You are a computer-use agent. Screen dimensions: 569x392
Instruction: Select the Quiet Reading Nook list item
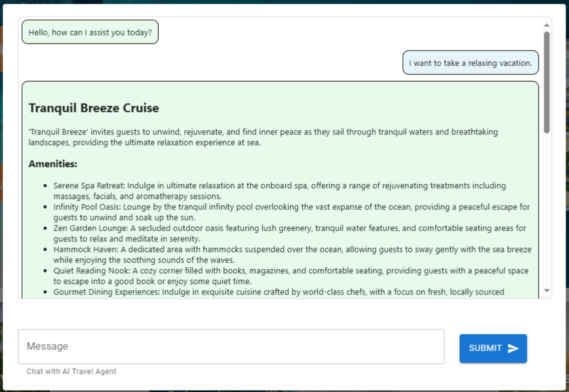(x=291, y=276)
